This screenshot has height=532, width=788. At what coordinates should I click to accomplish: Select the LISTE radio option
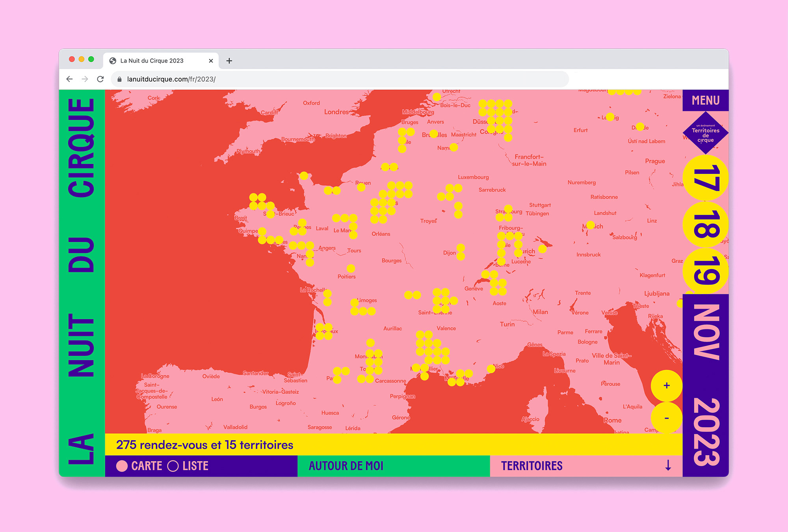(188, 466)
